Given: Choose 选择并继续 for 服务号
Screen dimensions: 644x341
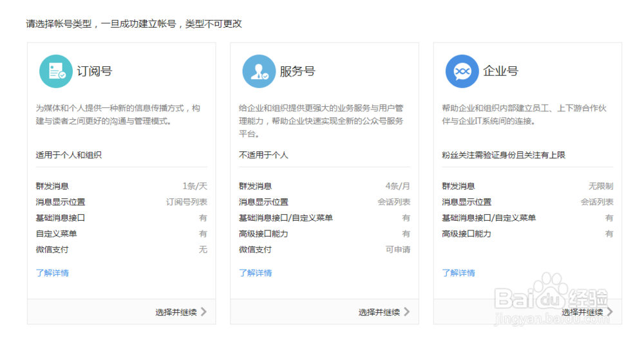Looking at the screenshot, I should click(379, 312).
